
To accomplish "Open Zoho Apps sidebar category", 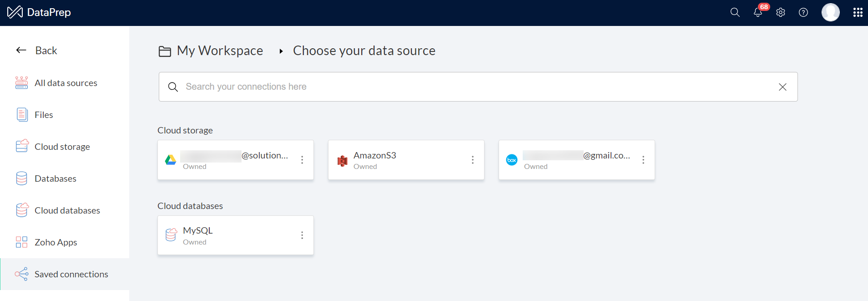I will pos(56,242).
